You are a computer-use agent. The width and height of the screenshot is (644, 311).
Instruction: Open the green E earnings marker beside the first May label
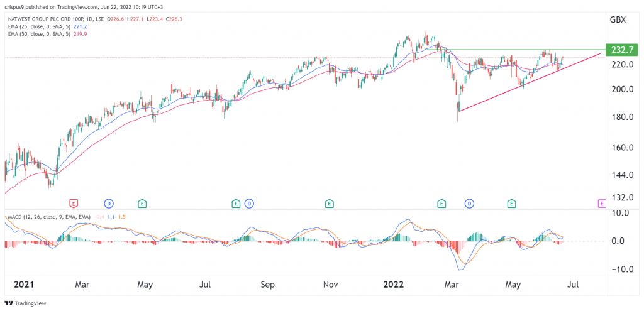pos(142,203)
